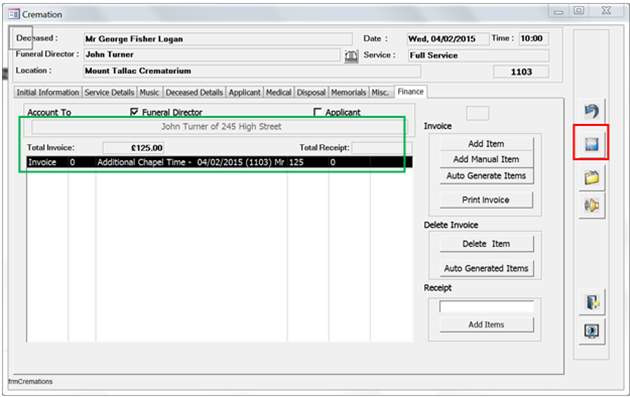630x397 pixels.
Task: Click the Print Invoice button
Action: [x=486, y=200]
